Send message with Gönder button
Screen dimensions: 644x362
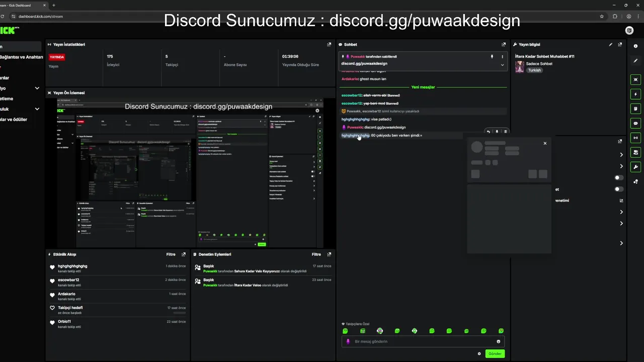[x=495, y=353]
